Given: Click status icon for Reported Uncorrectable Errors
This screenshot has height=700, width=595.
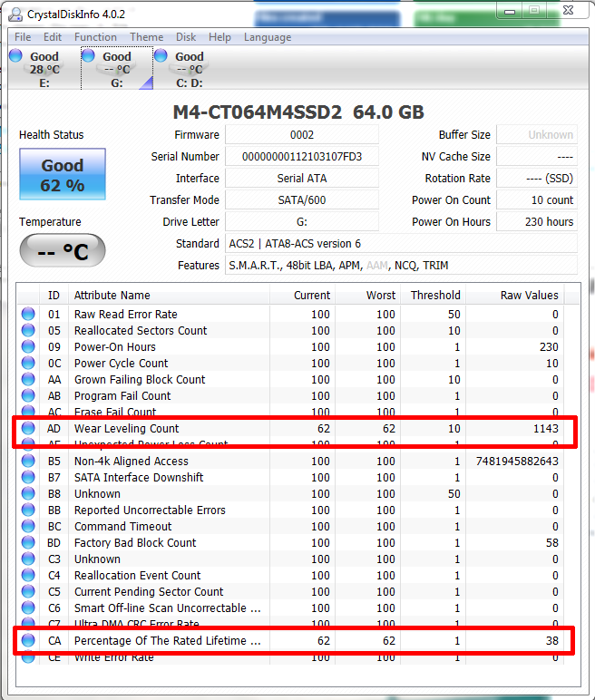Looking at the screenshot, I should (28, 510).
